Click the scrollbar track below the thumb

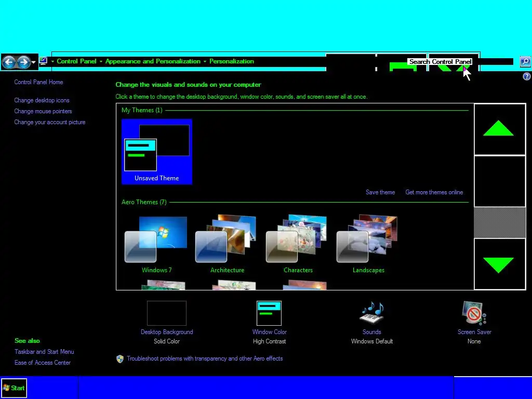click(499, 222)
